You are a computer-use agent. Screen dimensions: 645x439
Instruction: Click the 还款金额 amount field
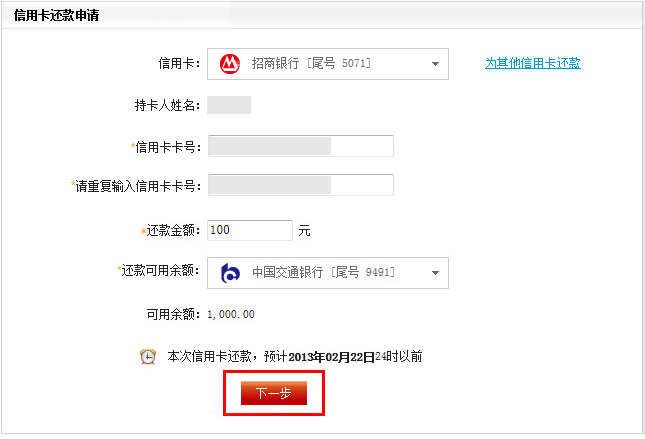point(250,230)
